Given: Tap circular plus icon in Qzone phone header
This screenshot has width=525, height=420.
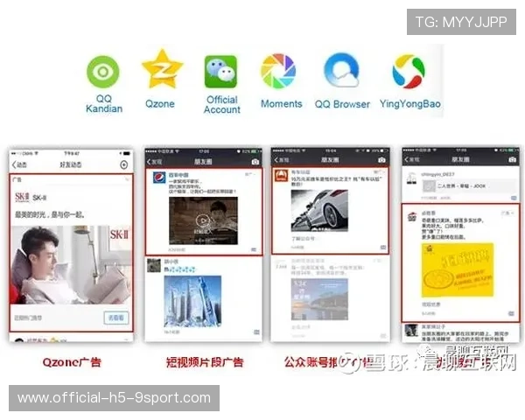Looking at the screenshot, I should pos(124,164).
